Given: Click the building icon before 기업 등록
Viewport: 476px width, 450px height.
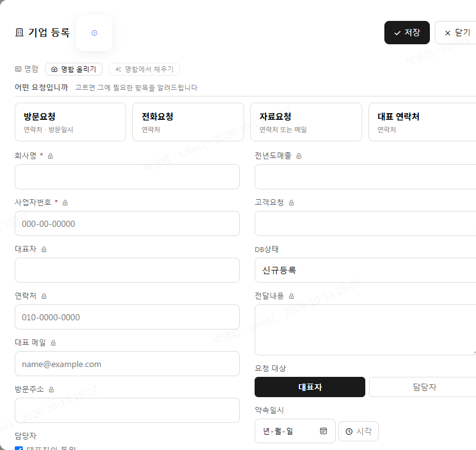Looking at the screenshot, I should [20, 32].
